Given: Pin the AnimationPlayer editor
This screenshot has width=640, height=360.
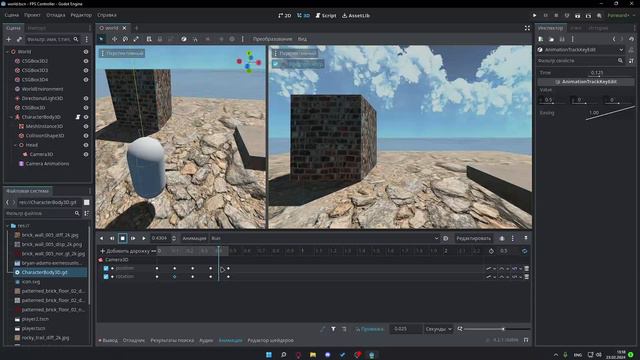Looking at the screenshot, I should pyautogui.click(x=526, y=238).
